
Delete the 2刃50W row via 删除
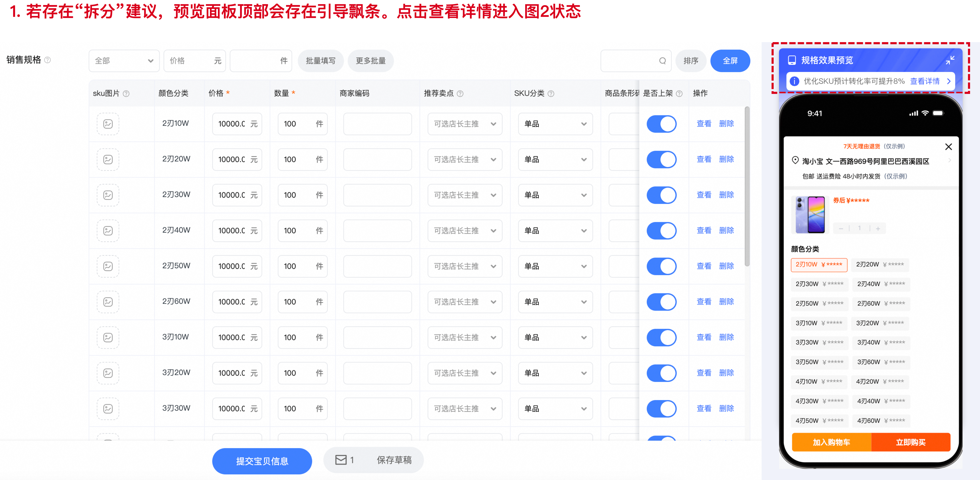tap(726, 266)
